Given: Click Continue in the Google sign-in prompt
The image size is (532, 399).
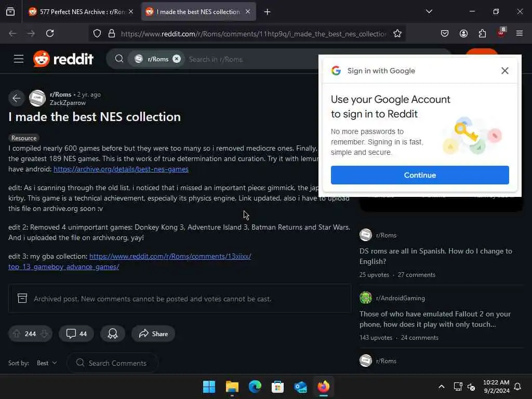Looking at the screenshot, I should click(420, 175).
